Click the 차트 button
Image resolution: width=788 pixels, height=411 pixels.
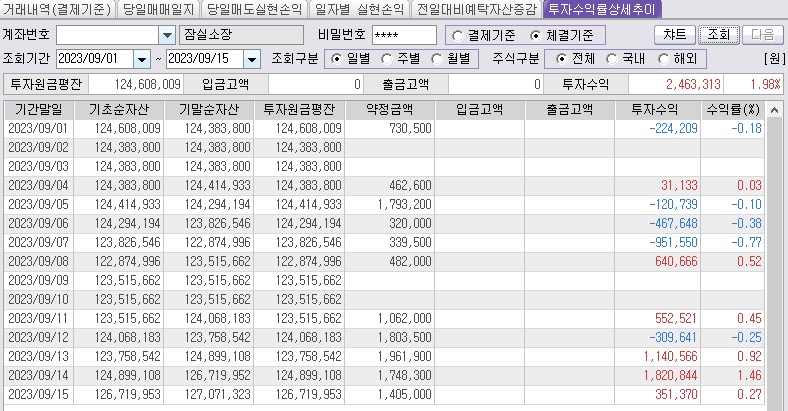(674, 35)
